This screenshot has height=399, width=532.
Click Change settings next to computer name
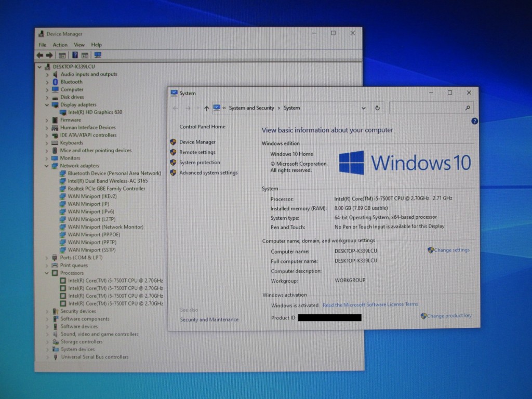pyautogui.click(x=452, y=250)
